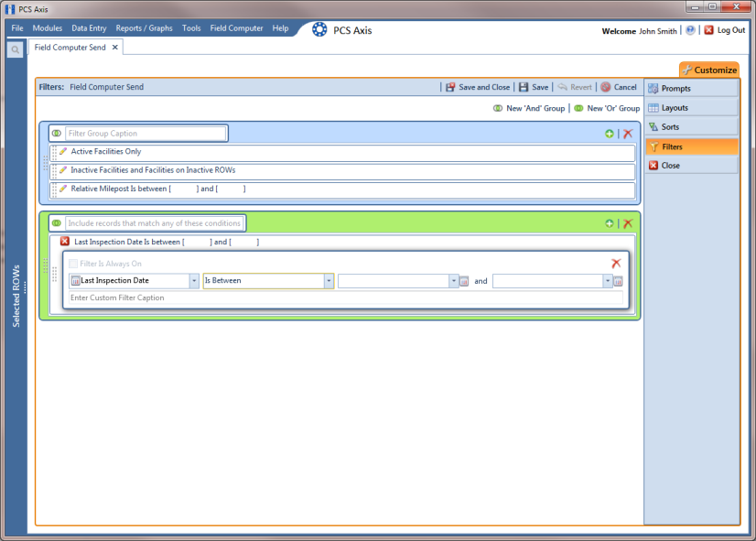Expand the Selected ROWs side panel
Screen dimensions: 756x541
click(16, 296)
